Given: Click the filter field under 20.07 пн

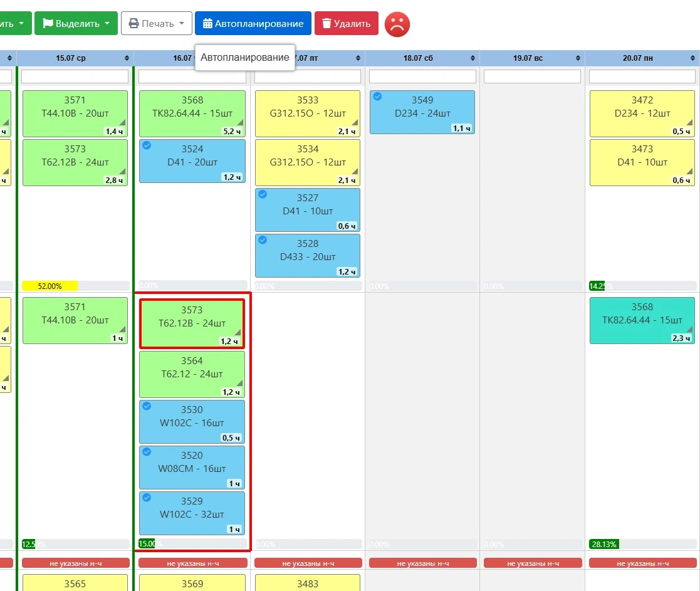Looking at the screenshot, I should click(x=642, y=76).
